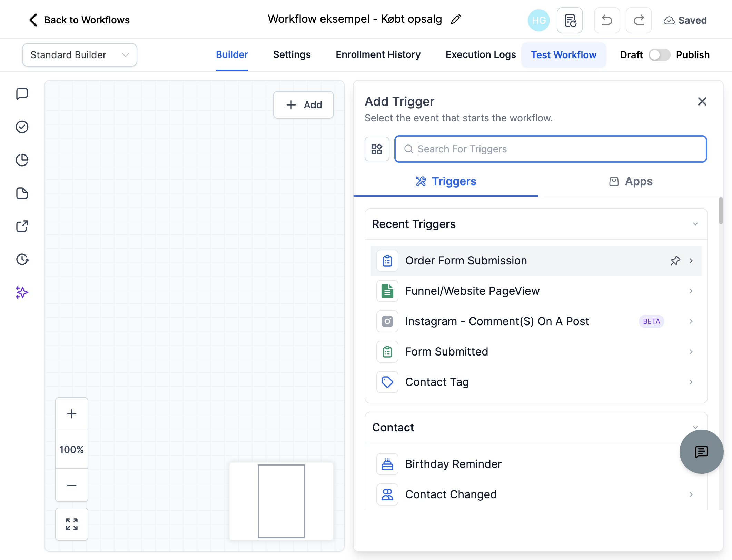The height and width of the screenshot is (560, 732).
Task: Click the zoom in plus button
Action: point(72,414)
